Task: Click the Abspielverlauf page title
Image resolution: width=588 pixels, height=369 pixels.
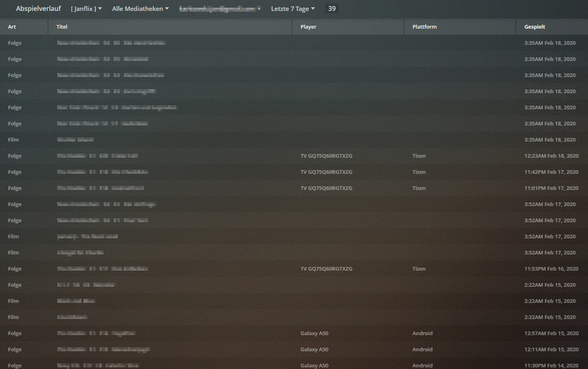Action: click(38, 9)
